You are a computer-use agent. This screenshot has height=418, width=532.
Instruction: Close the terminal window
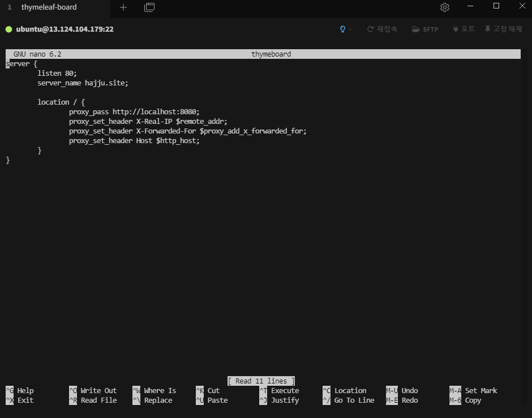[x=522, y=6]
